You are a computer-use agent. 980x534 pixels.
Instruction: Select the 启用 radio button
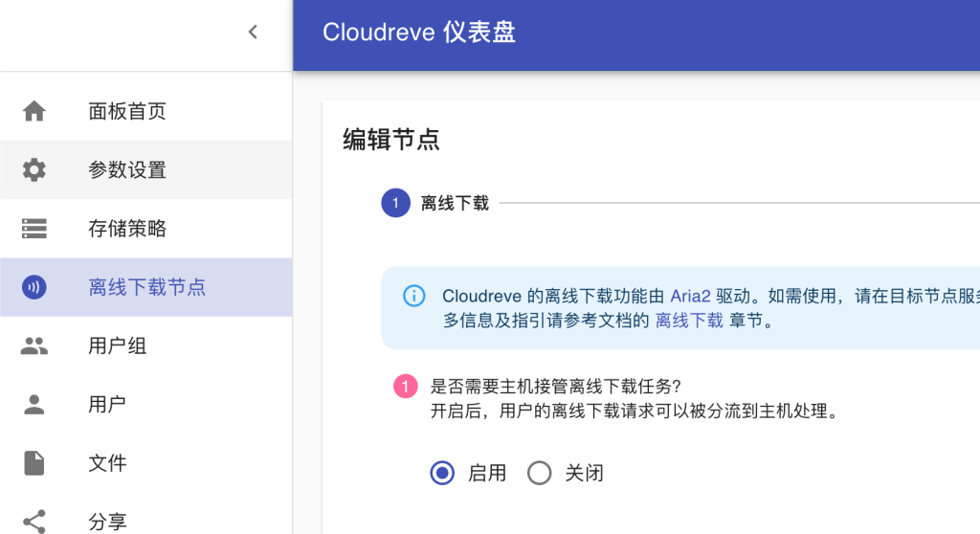[x=442, y=473]
